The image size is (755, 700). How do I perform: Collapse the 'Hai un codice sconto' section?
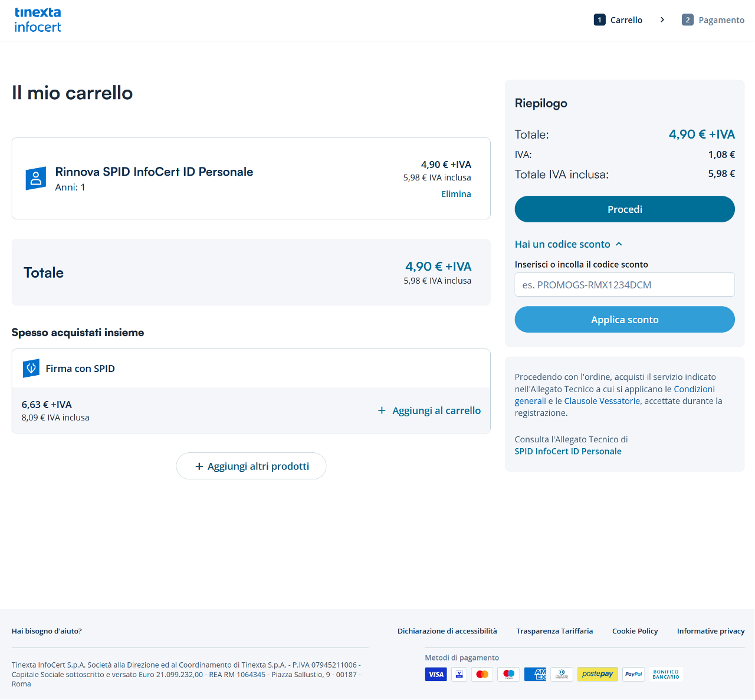pyautogui.click(x=568, y=244)
